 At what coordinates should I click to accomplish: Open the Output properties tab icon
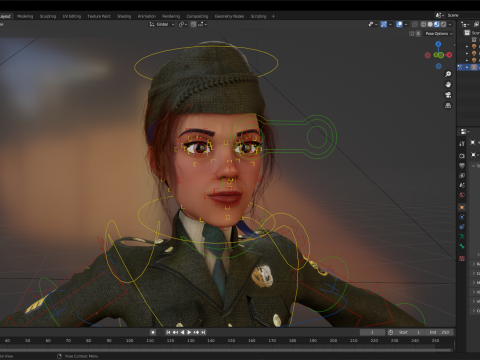point(462,166)
